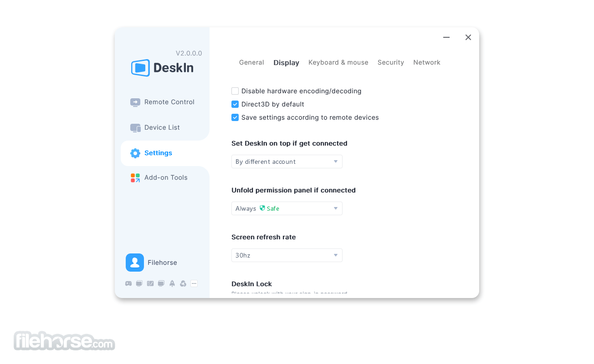Toggle Save settings according to remote devices
The image size is (594, 364).
pyautogui.click(x=235, y=117)
